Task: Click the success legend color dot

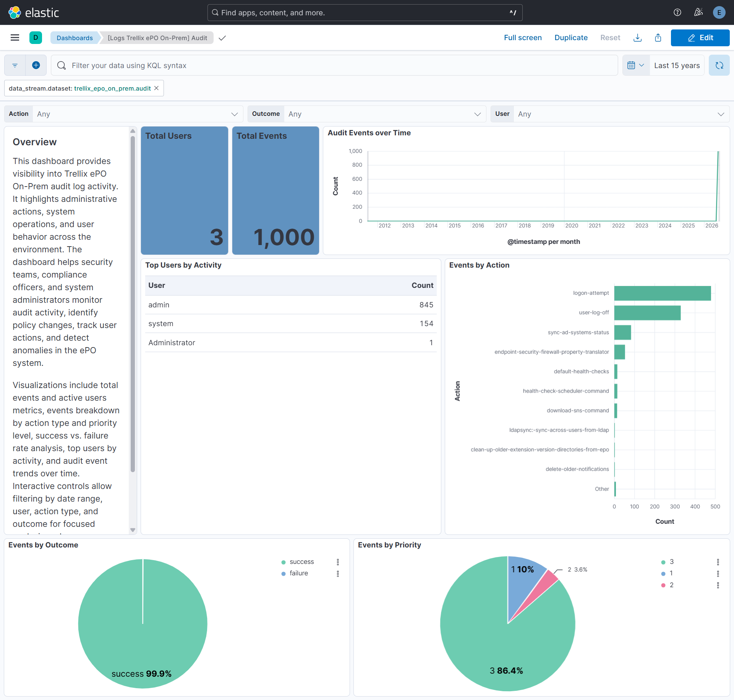Action: coord(284,562)
